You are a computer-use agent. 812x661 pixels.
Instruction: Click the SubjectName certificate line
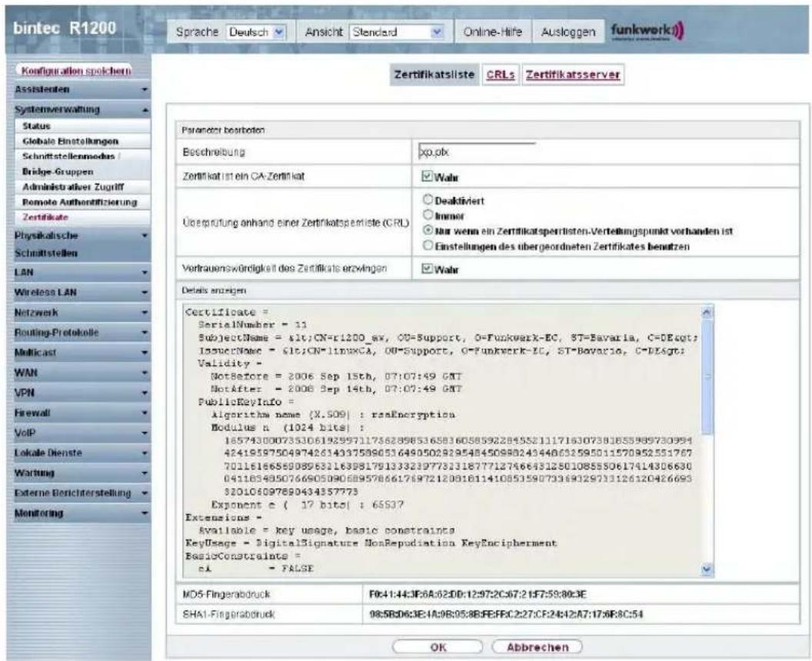tap(448, 338)
